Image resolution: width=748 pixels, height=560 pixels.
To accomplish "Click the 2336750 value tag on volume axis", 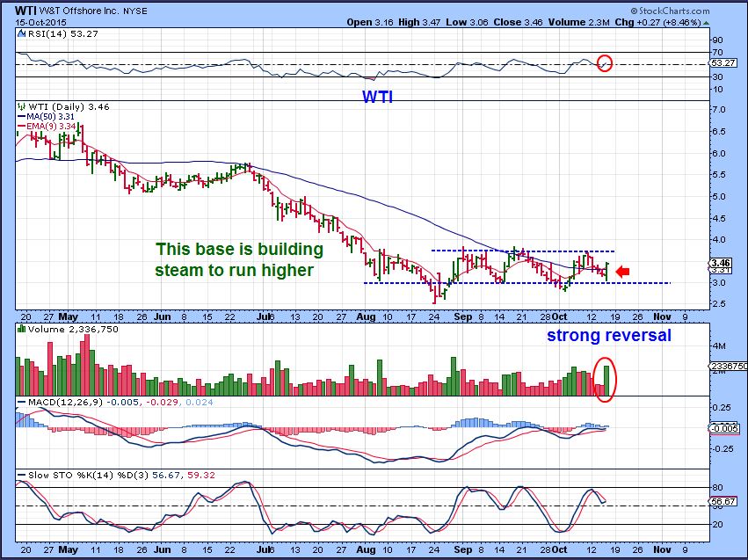I will [x=729, y=366].
